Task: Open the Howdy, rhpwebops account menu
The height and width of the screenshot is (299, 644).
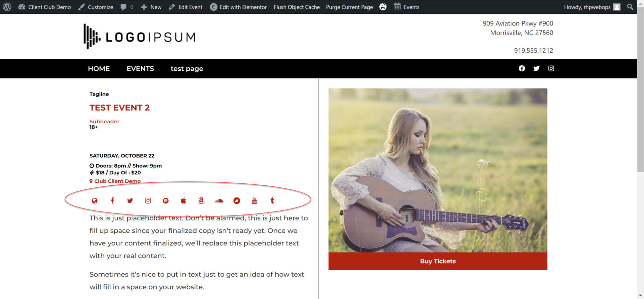Action: pyautogui.click(x=592, y=7)
